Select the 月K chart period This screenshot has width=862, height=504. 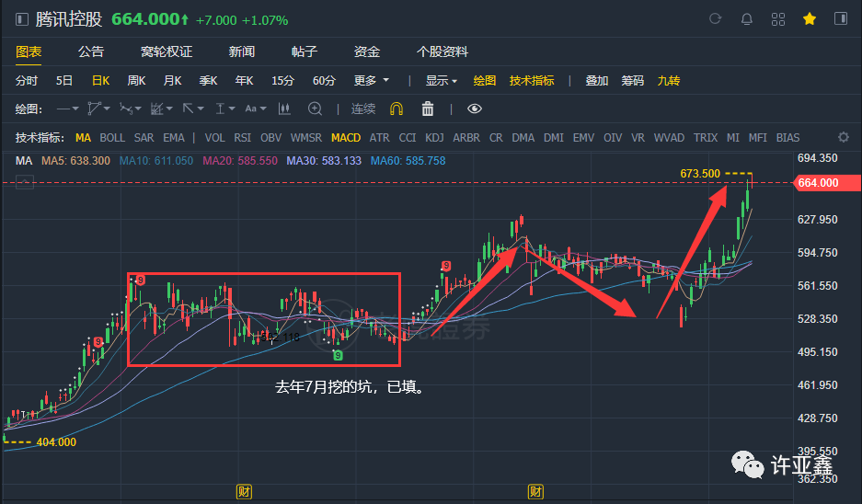pos(172,81)
